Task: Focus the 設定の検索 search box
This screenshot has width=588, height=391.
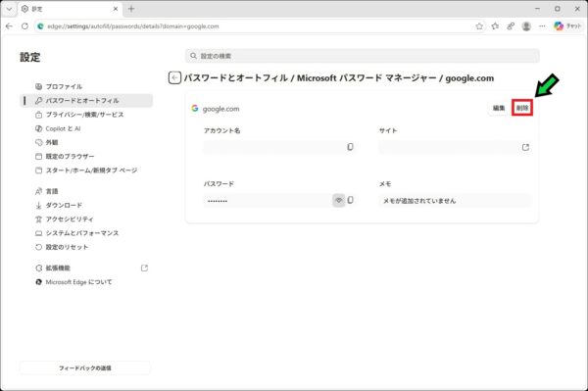Action: tap(363, 56)
